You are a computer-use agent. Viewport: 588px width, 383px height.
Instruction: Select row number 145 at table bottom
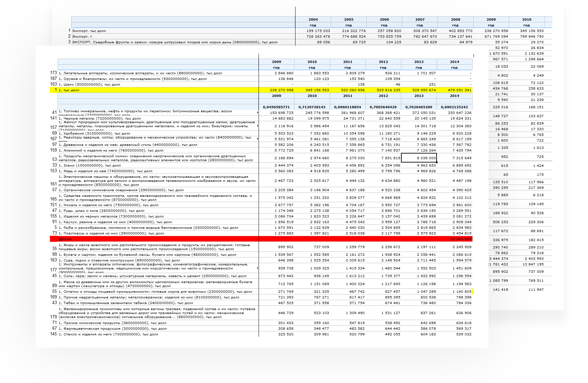coord(53,334)
